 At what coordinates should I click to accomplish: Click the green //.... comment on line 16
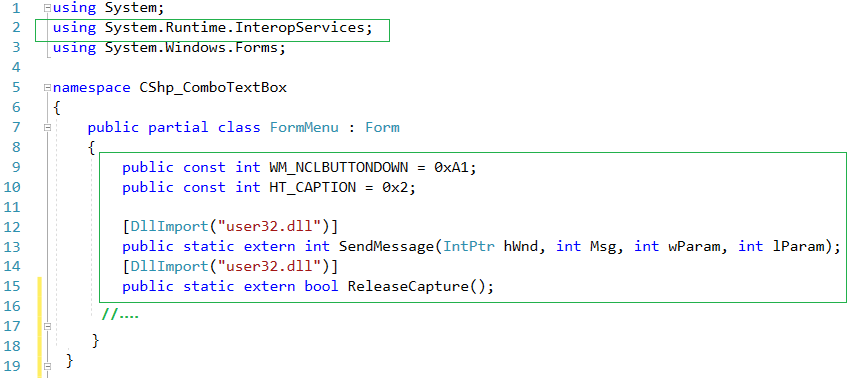pos(120,314)
